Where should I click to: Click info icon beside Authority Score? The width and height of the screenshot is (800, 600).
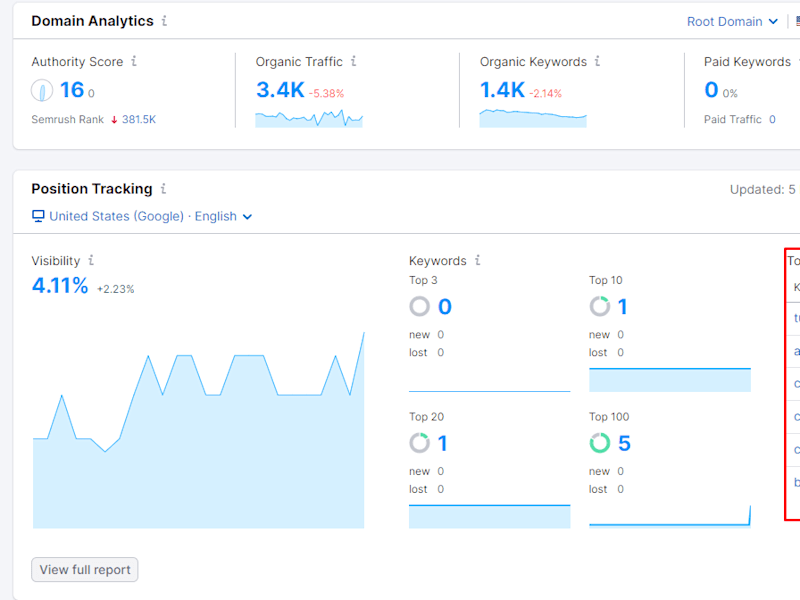134,61
